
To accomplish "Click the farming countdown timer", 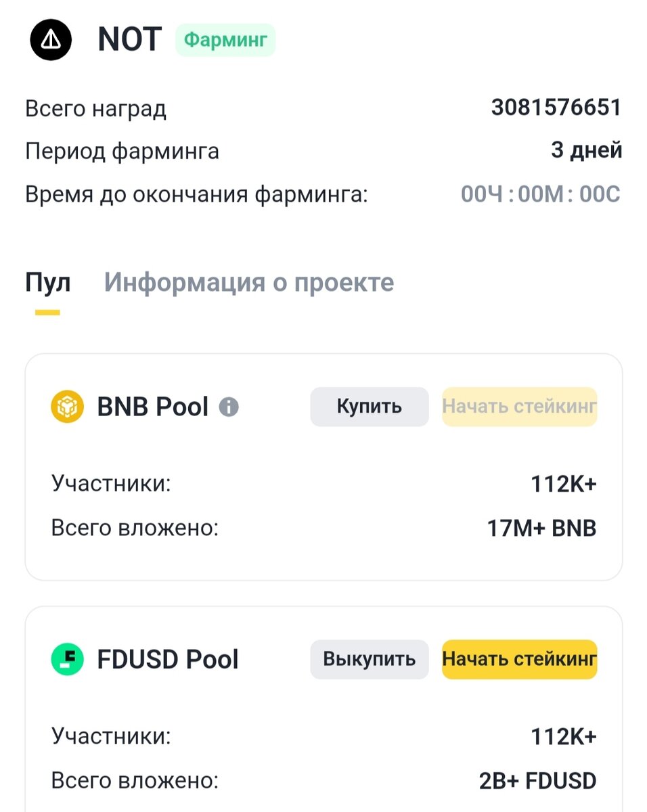I will point(541,195).
